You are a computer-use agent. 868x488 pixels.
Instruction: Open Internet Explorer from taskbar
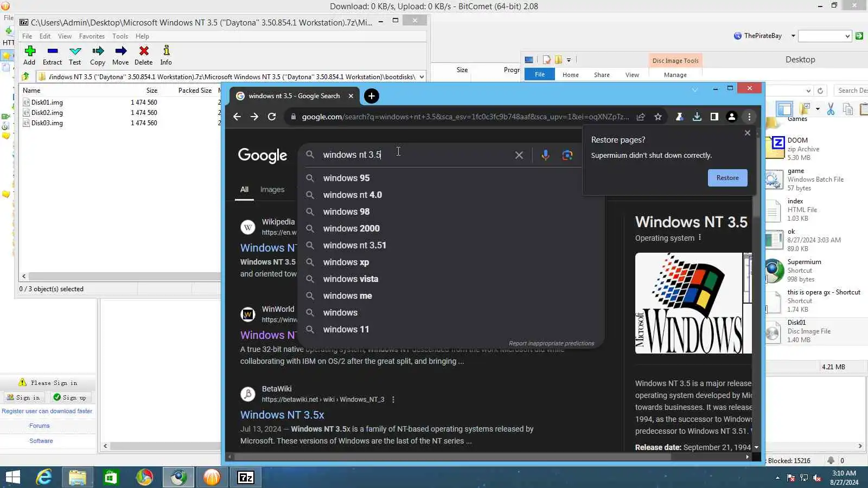click(44, 477)
